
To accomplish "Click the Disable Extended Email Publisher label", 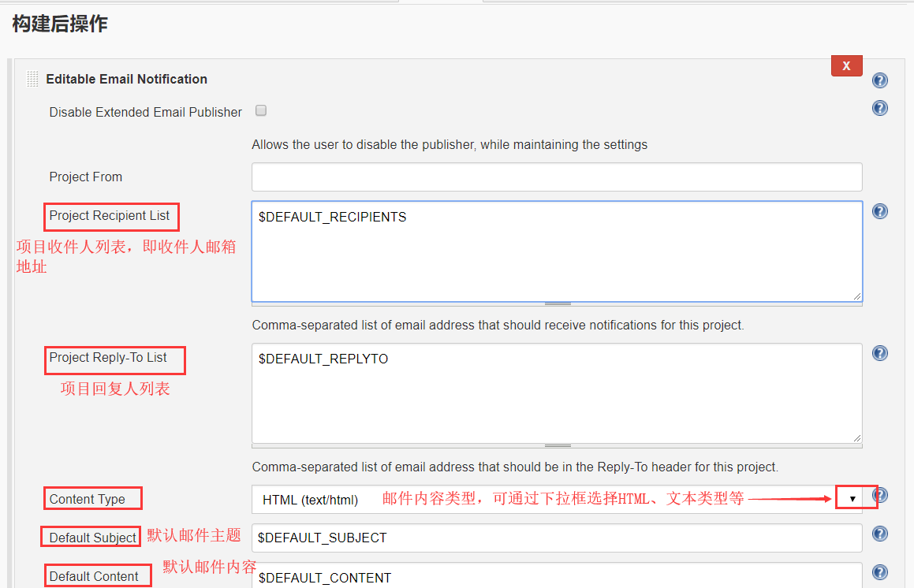I will (x=145, y=112).
